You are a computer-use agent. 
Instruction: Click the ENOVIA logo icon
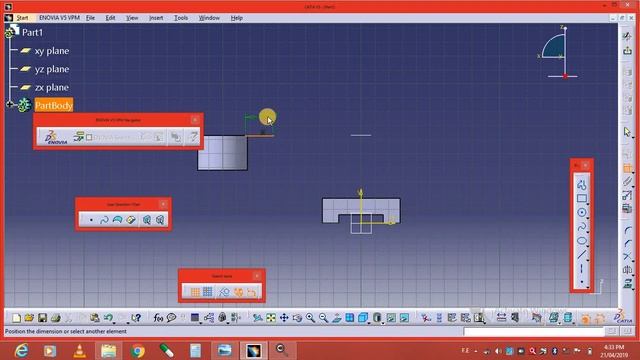point(56,137)
